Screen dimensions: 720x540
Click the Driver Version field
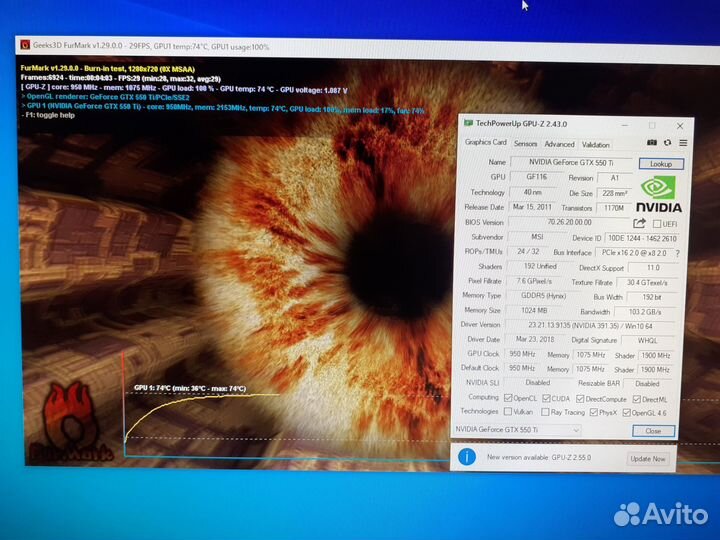point(590,326)
